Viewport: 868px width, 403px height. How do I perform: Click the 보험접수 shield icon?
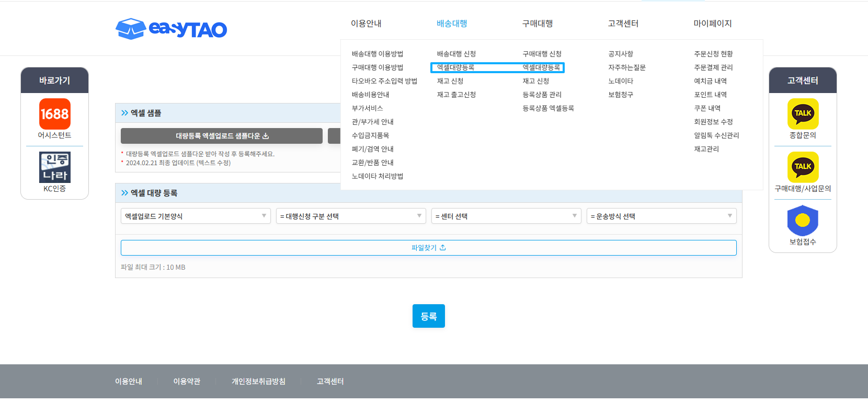point(803,221)
